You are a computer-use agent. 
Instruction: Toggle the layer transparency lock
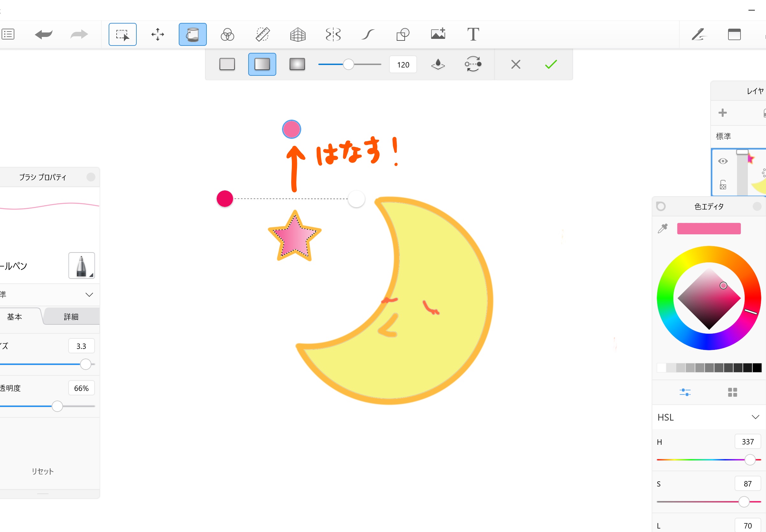tap(723, 185)
